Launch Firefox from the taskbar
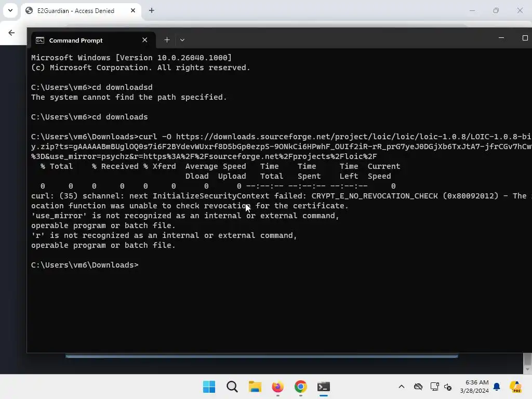 [277, 387]
